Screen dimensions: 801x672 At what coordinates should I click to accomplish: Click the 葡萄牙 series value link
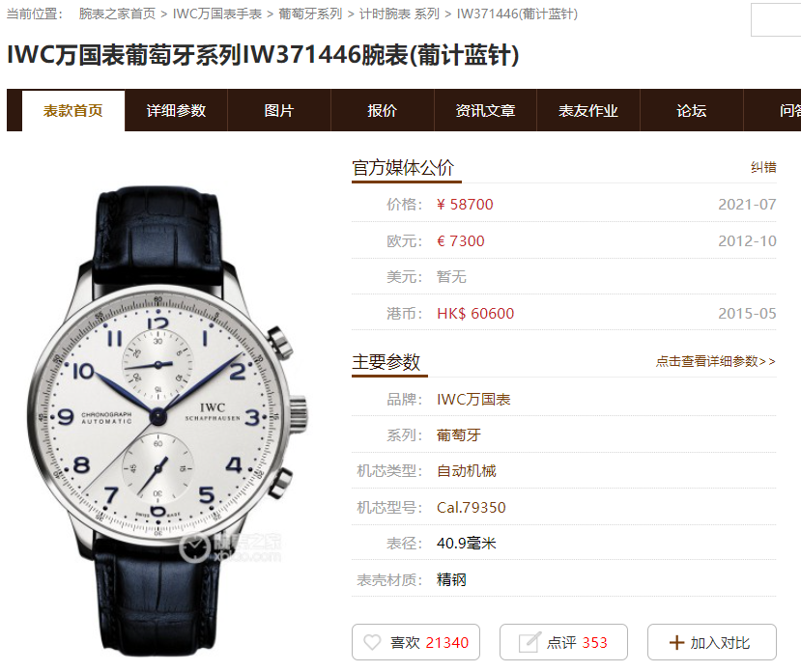click(x=459, y=435)
